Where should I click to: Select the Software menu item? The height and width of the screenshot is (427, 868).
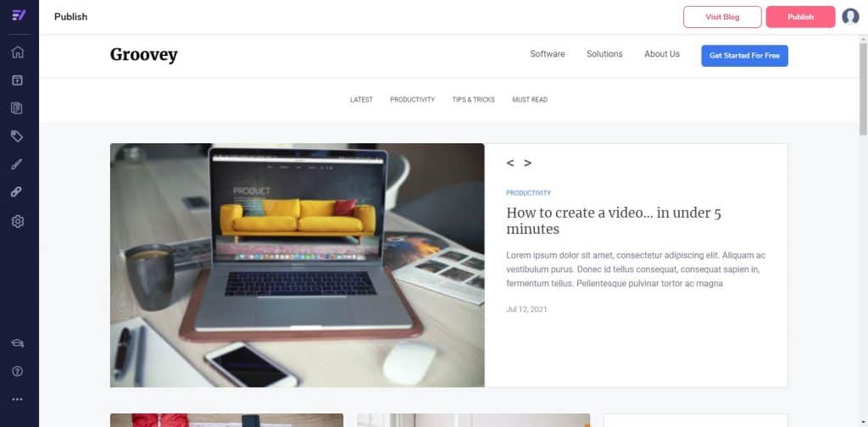pos(547,54)
